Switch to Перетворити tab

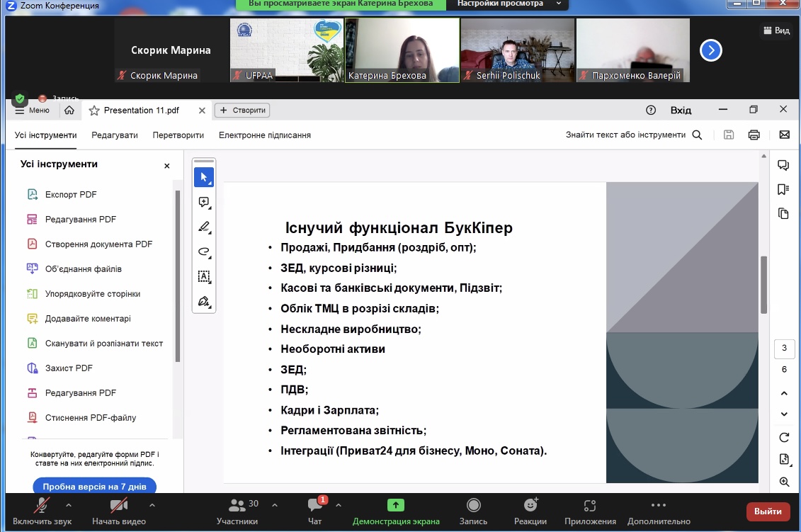[x=178, y=135]
